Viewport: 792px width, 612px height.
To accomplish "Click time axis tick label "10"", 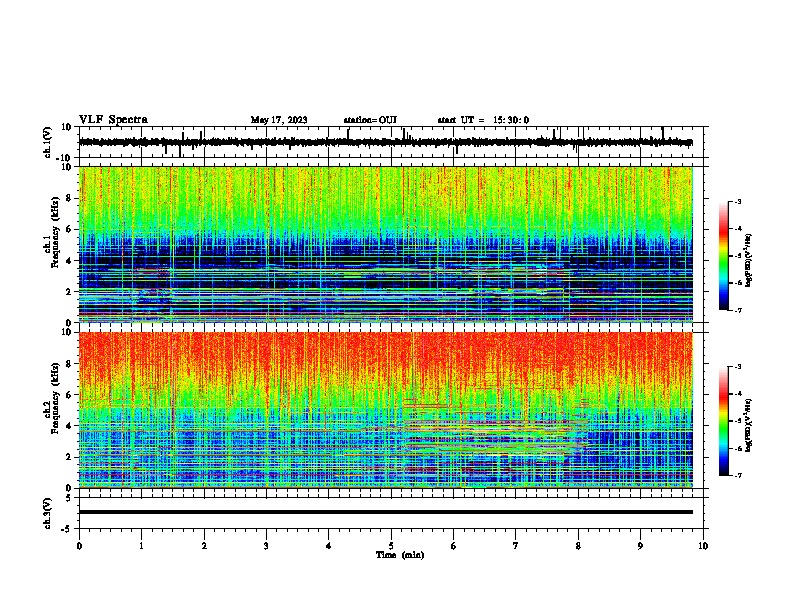I will 703,546.
